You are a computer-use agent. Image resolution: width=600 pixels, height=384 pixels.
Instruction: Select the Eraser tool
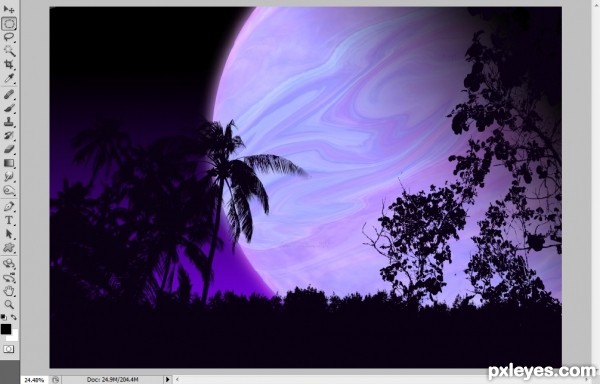tap(9, 149)
